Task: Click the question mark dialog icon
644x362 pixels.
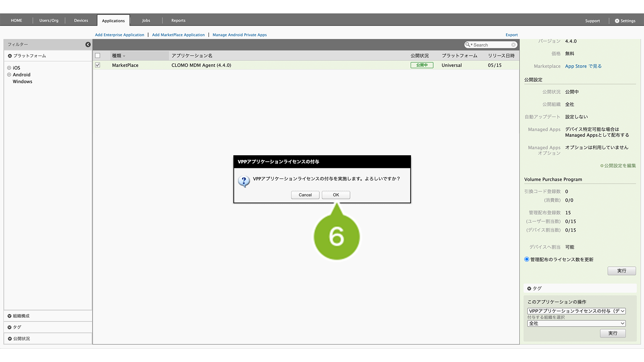Action: pyautogui.click(x=244, y=181)
